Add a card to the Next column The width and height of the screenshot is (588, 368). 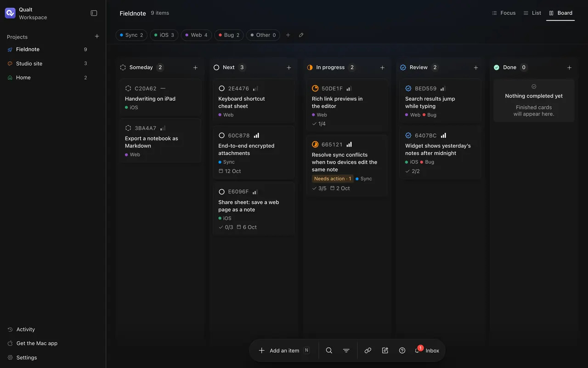pos(289,68)
